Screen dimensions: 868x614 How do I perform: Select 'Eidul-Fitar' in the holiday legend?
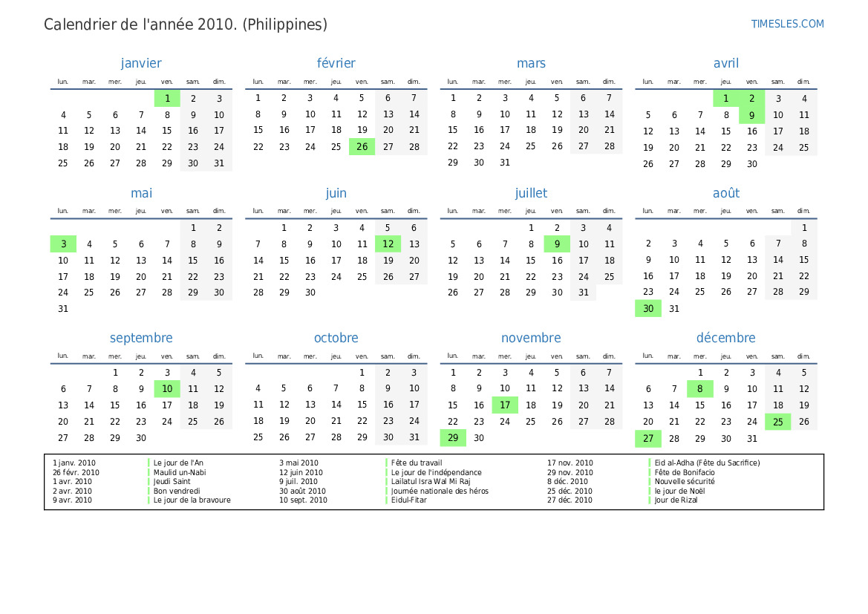[x=408, y=500]
